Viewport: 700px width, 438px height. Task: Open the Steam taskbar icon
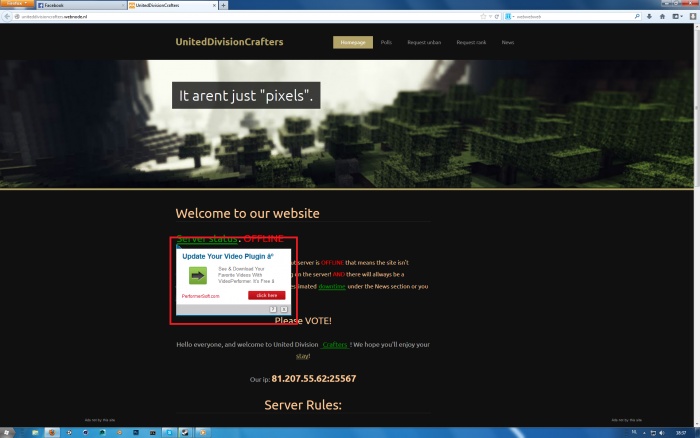185,433
